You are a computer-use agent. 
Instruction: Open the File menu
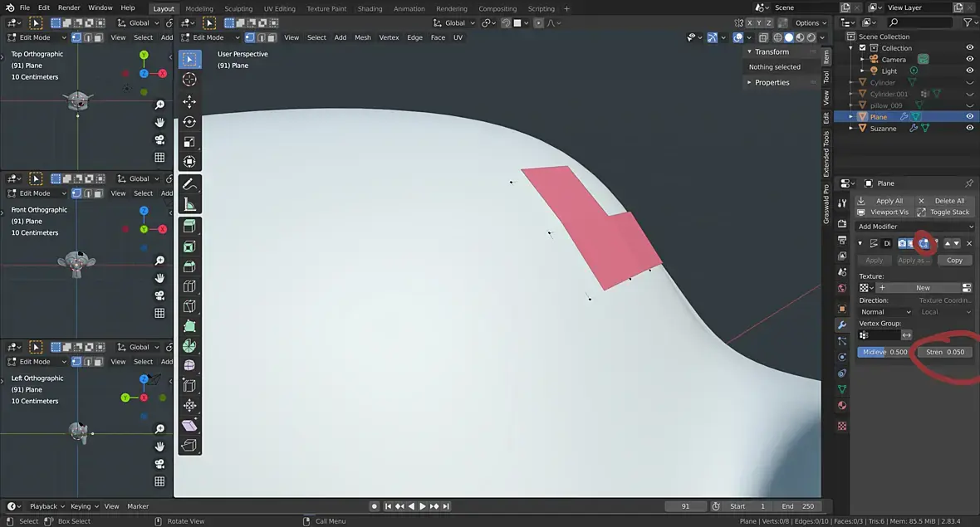point(24,8)
